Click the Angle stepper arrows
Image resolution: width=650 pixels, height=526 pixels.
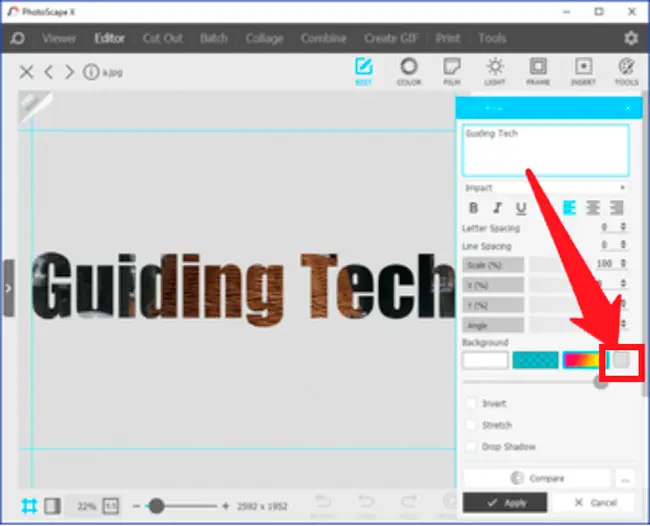pos(623,324)
